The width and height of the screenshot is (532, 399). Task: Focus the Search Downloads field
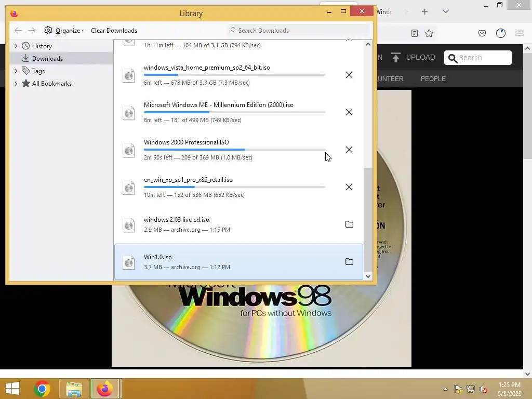tap(299, 31)
